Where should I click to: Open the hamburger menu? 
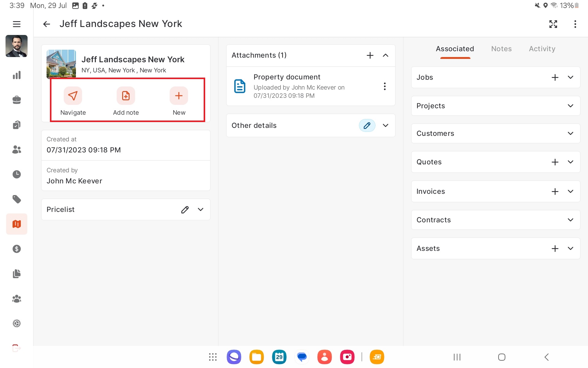coord(17,24)
